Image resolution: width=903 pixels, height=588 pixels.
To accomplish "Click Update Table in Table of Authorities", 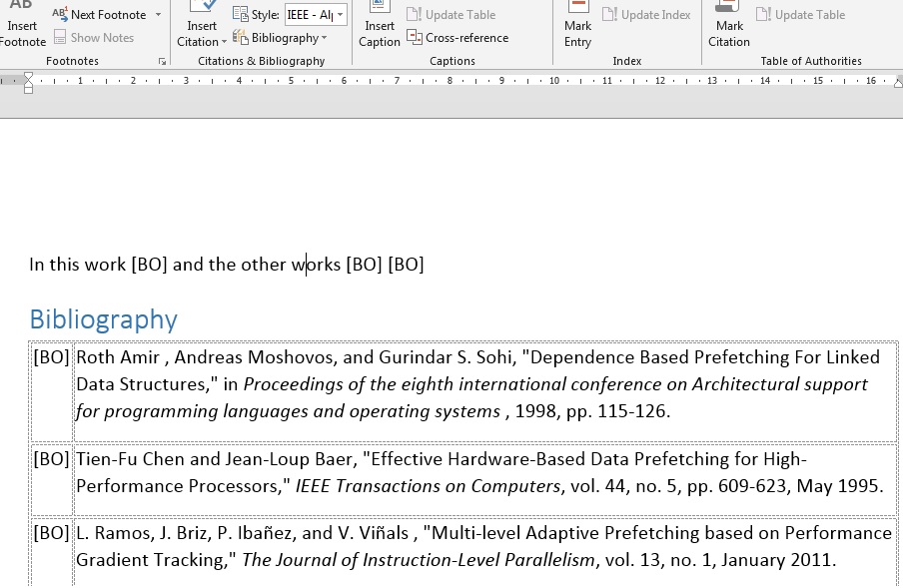I will click(x=800, y=14).
